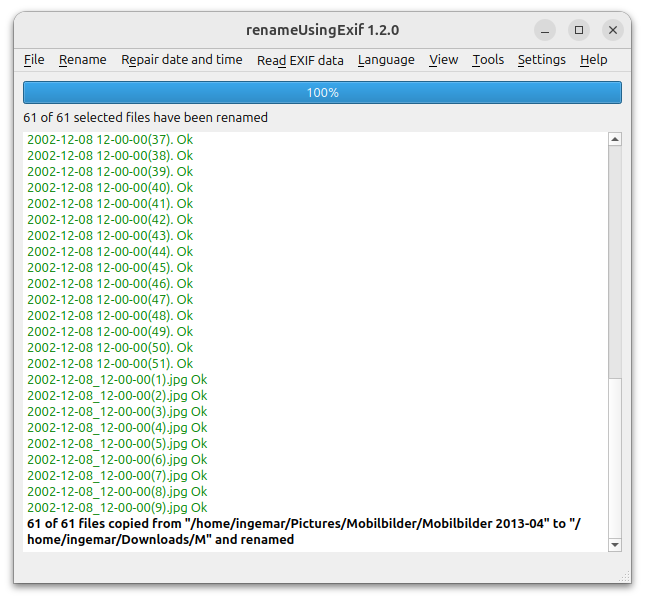This screenshot has height=600, width=645.
Task: Click the log scrollbar down arrow
Action: 615,545
